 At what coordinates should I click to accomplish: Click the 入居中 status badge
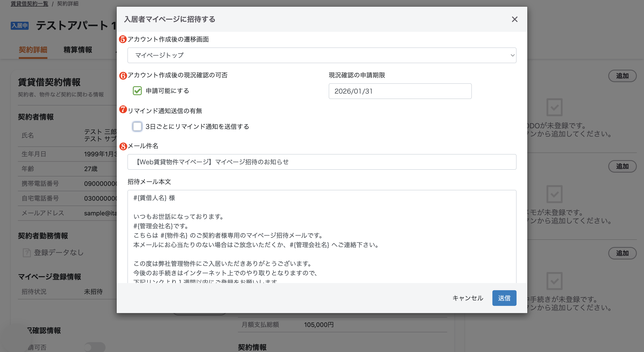pyautogui.click(x=20, y=26)
